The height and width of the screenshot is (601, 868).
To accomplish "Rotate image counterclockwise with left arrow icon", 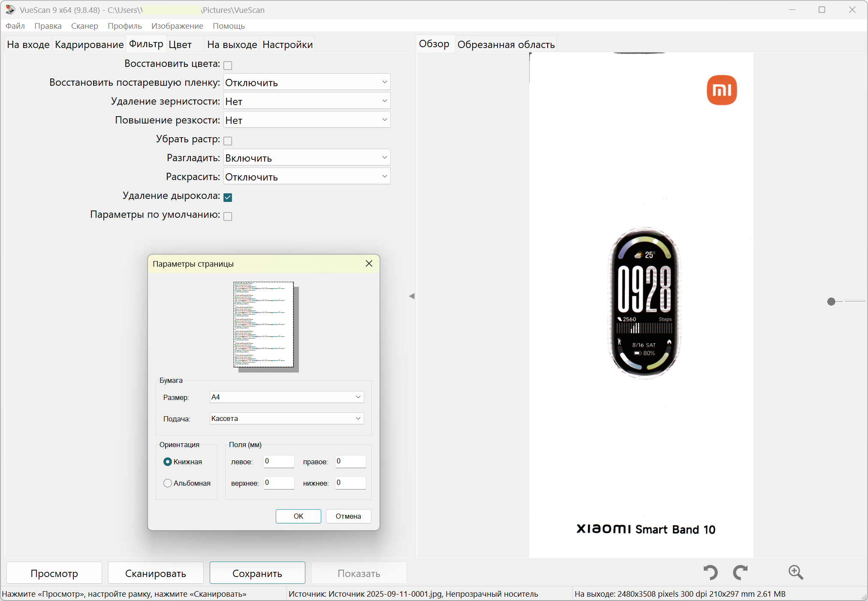I will point(710,572).
